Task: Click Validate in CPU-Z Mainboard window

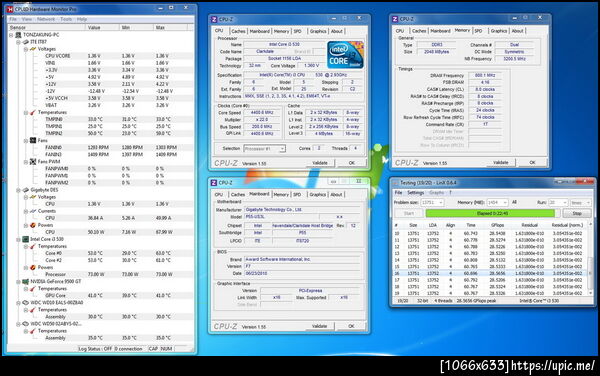Action: 320,326
